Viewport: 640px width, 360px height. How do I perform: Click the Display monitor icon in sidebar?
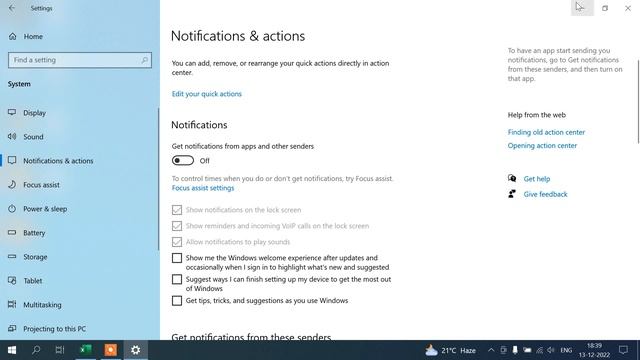tap(12, 112)
